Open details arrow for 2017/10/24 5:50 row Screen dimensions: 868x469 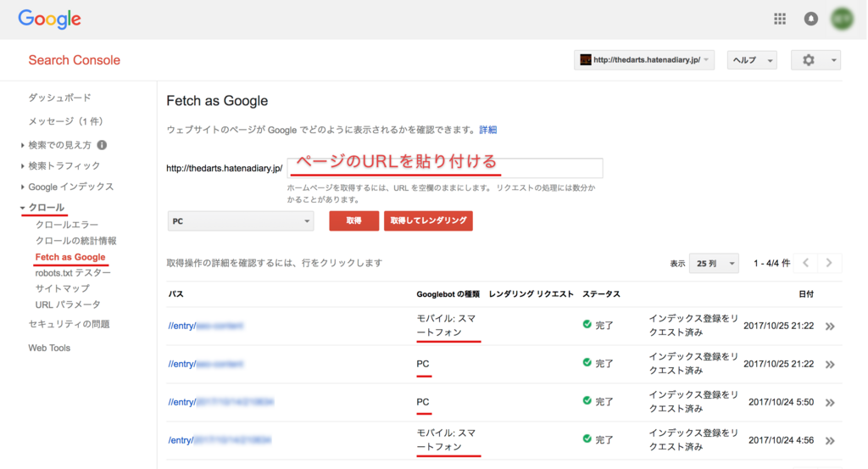[830, 403]
